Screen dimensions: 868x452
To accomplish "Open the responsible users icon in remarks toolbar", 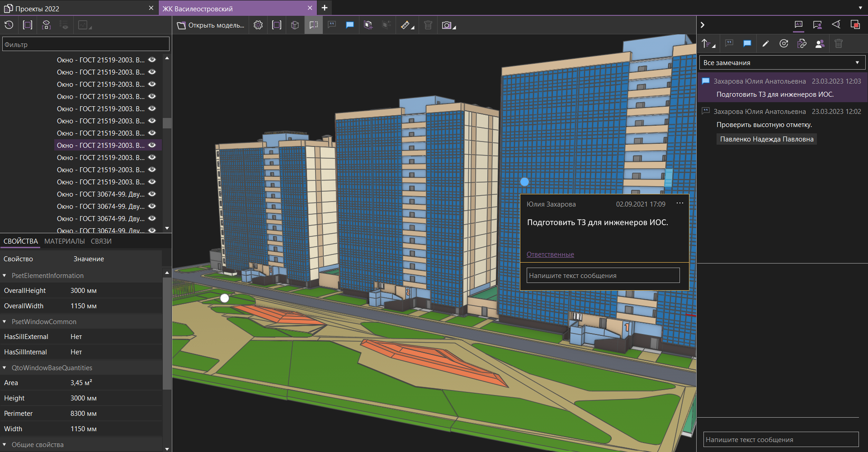I will tap(820, 44).
